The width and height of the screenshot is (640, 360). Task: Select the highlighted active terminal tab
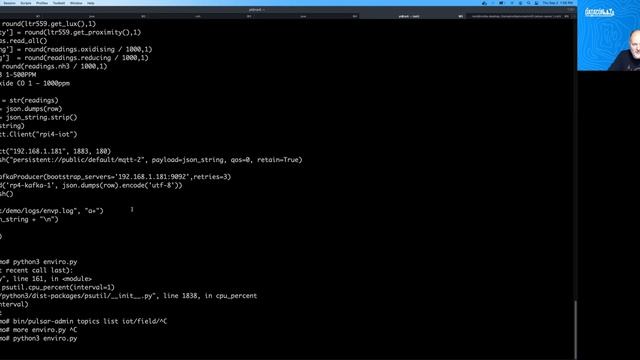click(411, 16)
